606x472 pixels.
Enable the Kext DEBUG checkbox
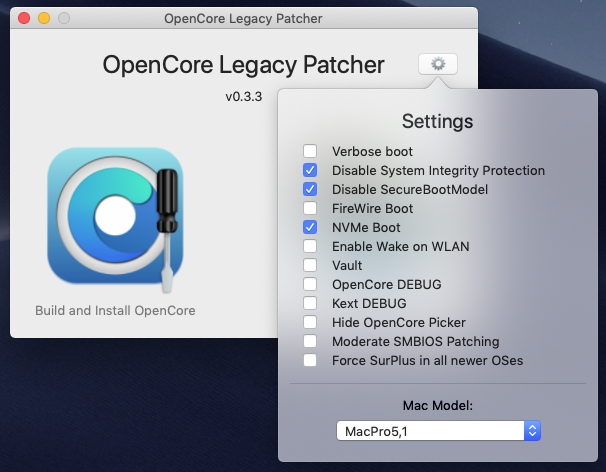click(x=310, y=303)
